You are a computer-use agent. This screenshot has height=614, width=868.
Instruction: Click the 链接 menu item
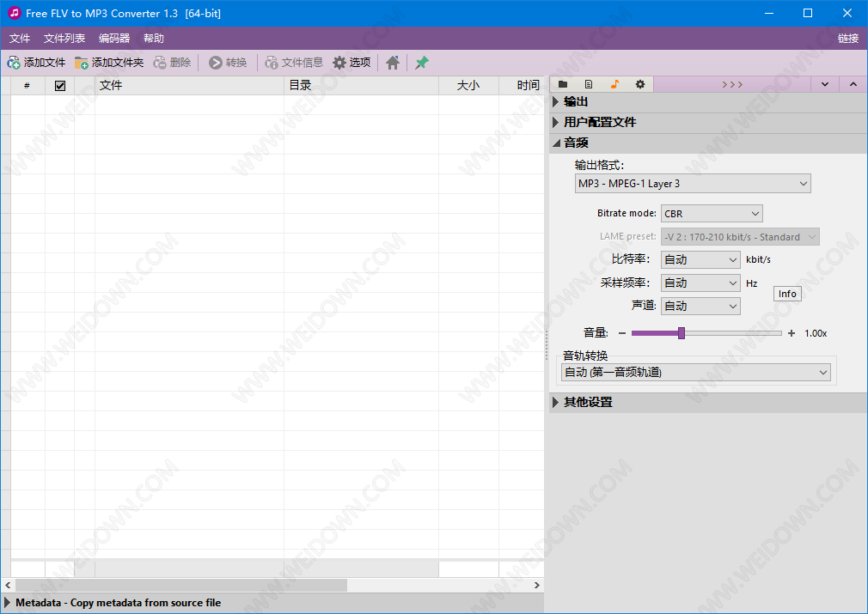coord(847,38)
